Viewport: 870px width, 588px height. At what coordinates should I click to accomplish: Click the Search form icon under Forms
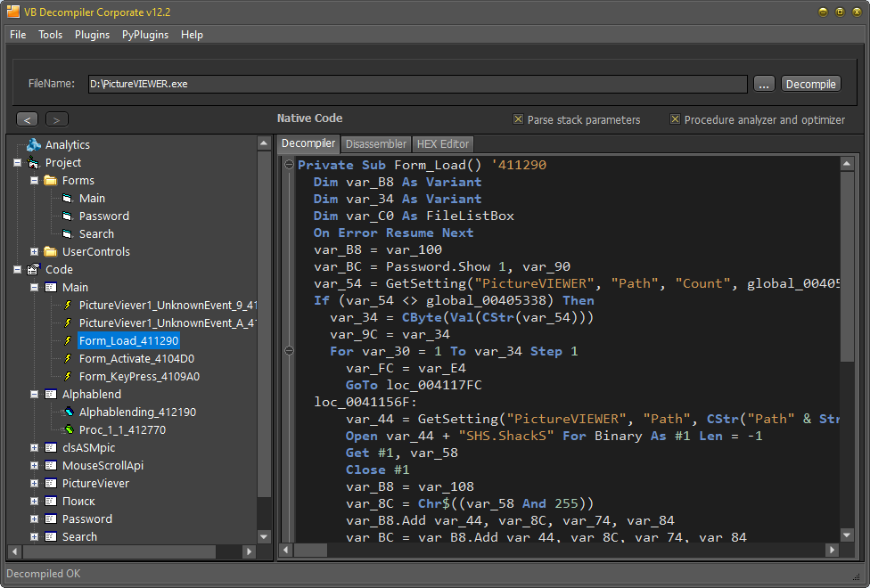tap(68, 233)
